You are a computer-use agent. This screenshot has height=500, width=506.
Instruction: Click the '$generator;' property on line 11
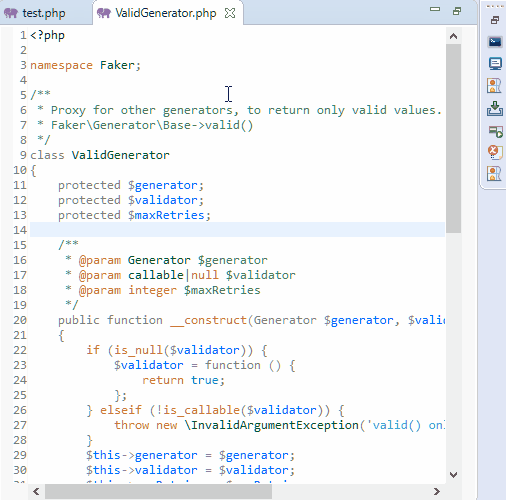(166, 186)
